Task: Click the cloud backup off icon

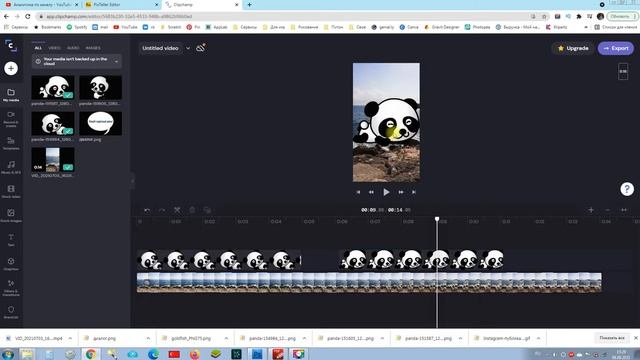Action: pos(200,48)
